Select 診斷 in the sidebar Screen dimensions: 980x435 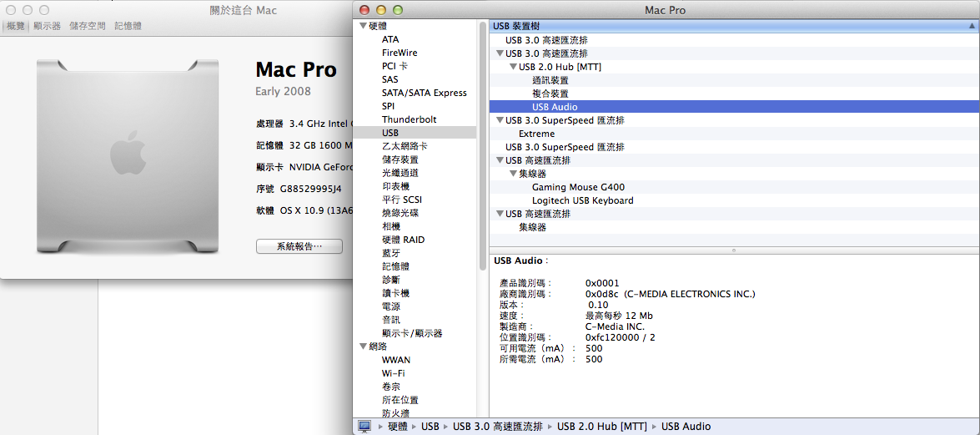coord(391,280)
